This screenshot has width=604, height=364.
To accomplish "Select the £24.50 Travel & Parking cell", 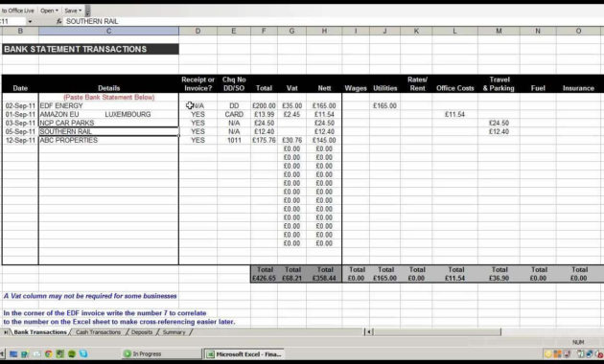I will click(x=499, y=123).
